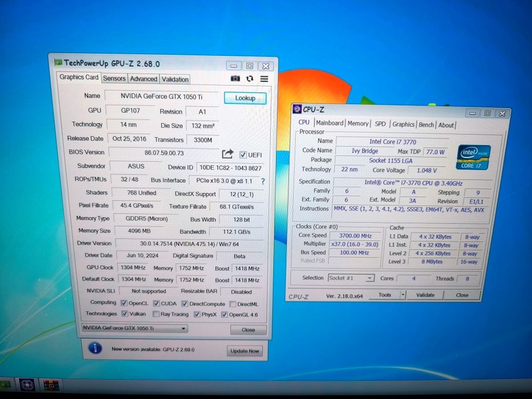Click the Close button in GPU-Z

[249, 329]
